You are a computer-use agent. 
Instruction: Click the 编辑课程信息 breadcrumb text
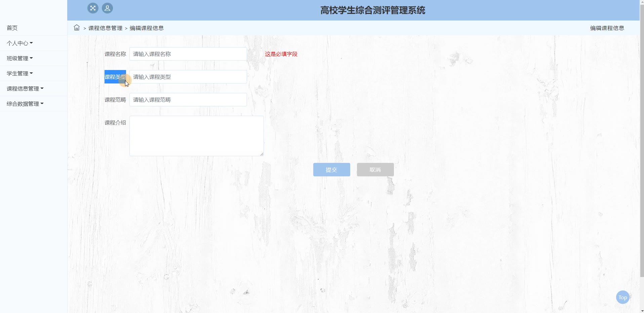147,28
